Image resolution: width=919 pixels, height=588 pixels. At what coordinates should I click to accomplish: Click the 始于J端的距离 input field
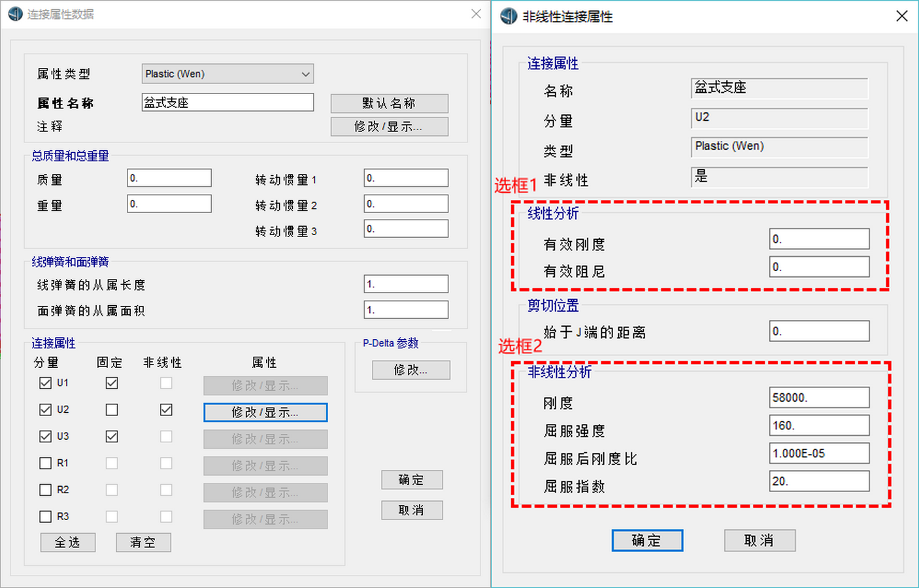point(819,331)
